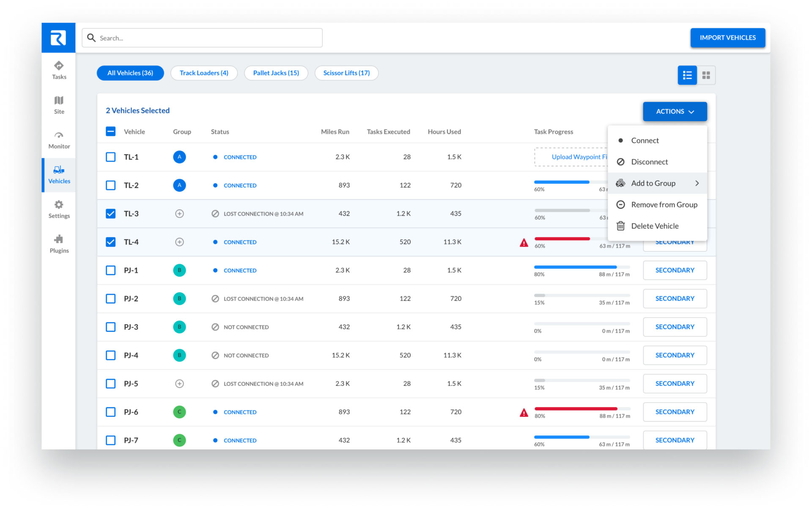812x510 pixels.
Task: Uncheck the TL-3 vehicle checkbox
Action: click(x=110, y=214)
